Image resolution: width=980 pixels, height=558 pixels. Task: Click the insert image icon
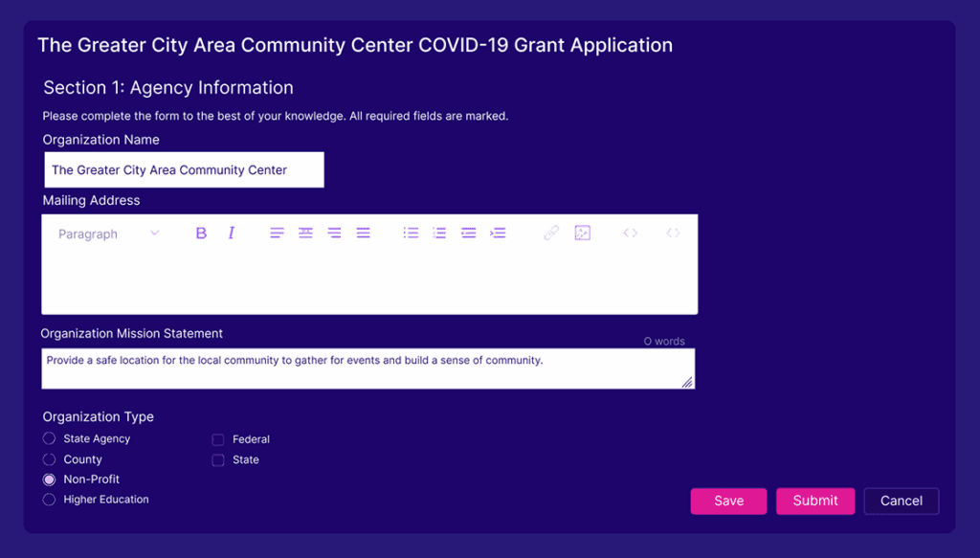(582, 234)
